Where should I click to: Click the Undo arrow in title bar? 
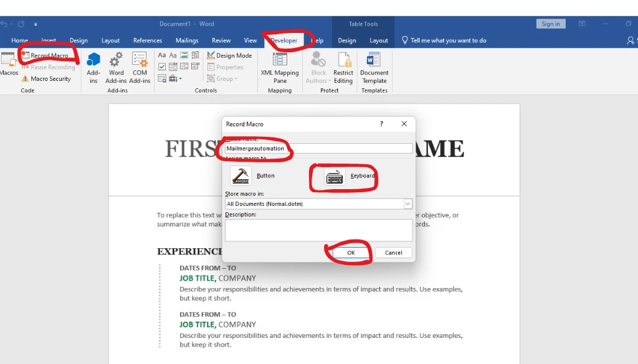4,24
